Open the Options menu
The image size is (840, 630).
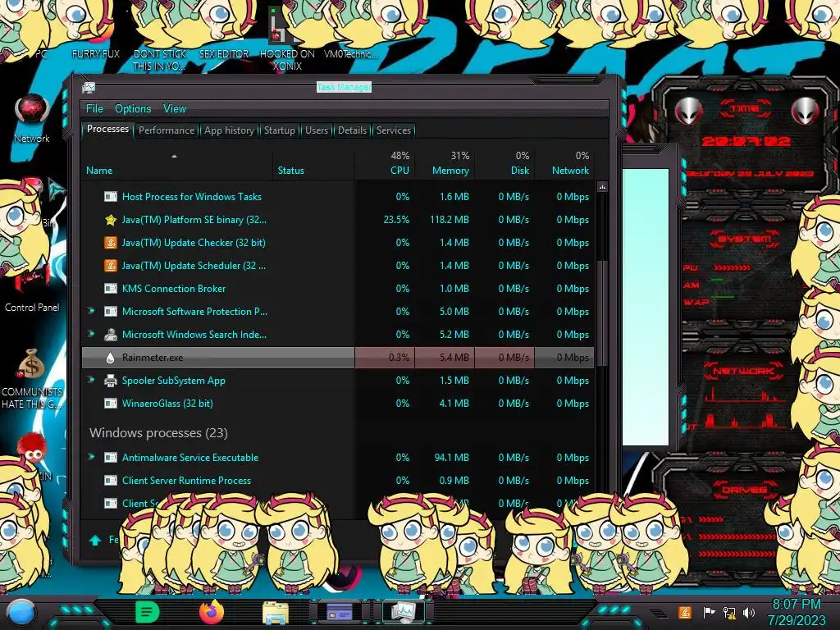133,109
